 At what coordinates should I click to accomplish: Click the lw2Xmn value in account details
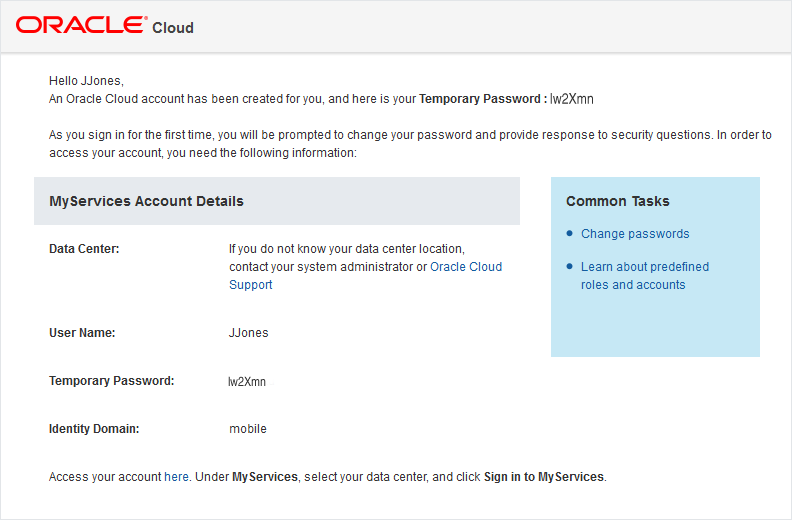(247, 382)
